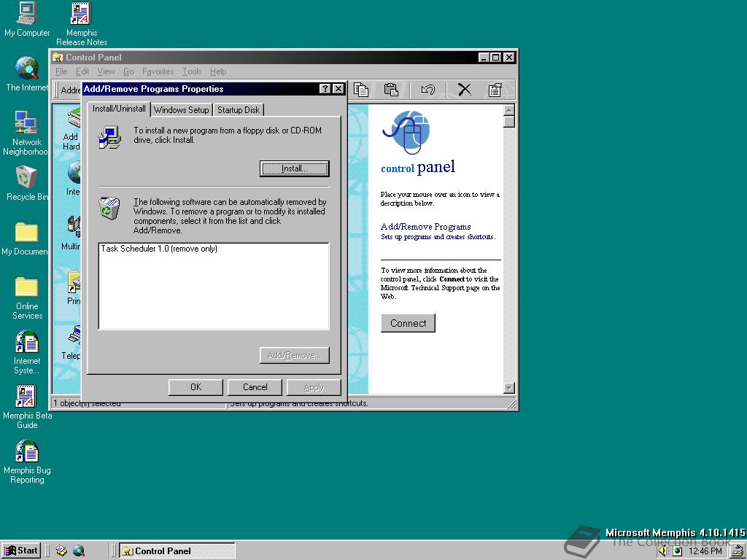Screen dimensions: 747x560
Task: Click the Install... button
Action: [x=295, y=168]
